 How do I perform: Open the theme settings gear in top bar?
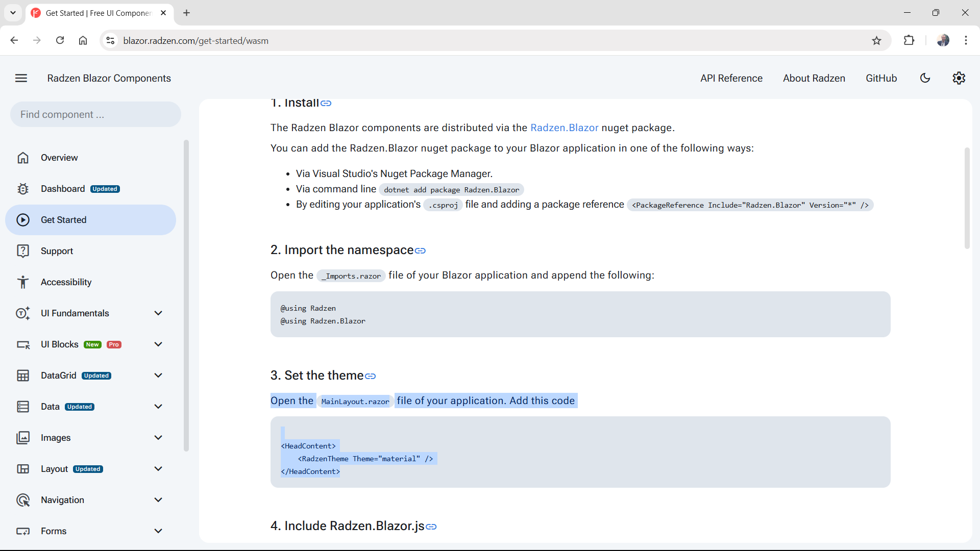tap(959, 78)
